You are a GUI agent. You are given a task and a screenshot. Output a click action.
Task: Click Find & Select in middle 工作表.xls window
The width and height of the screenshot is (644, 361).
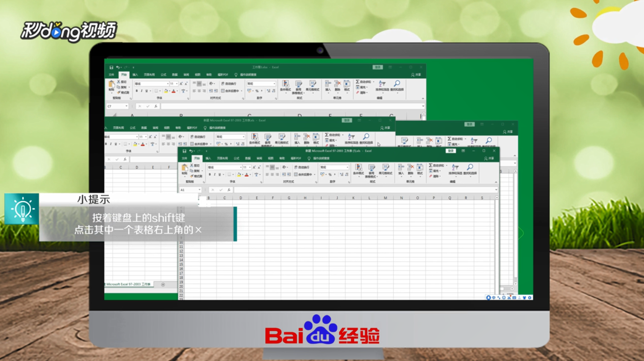[366, 139]
